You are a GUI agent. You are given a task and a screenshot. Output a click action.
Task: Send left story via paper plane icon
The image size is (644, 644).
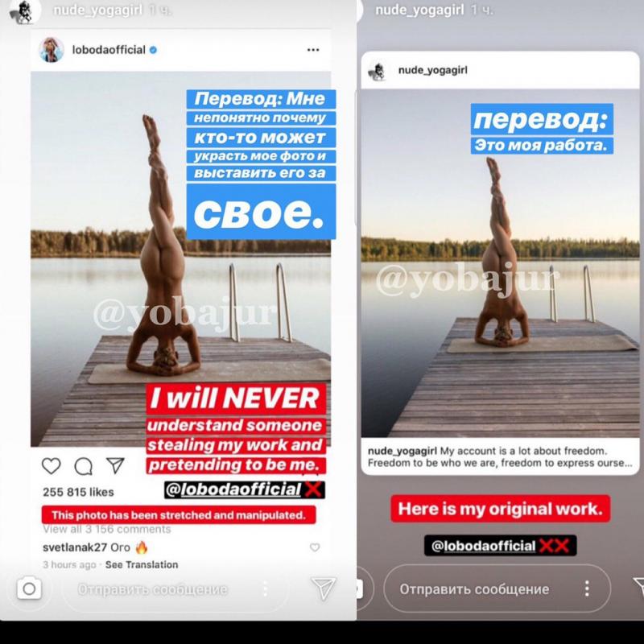click(x=324, y=588)
